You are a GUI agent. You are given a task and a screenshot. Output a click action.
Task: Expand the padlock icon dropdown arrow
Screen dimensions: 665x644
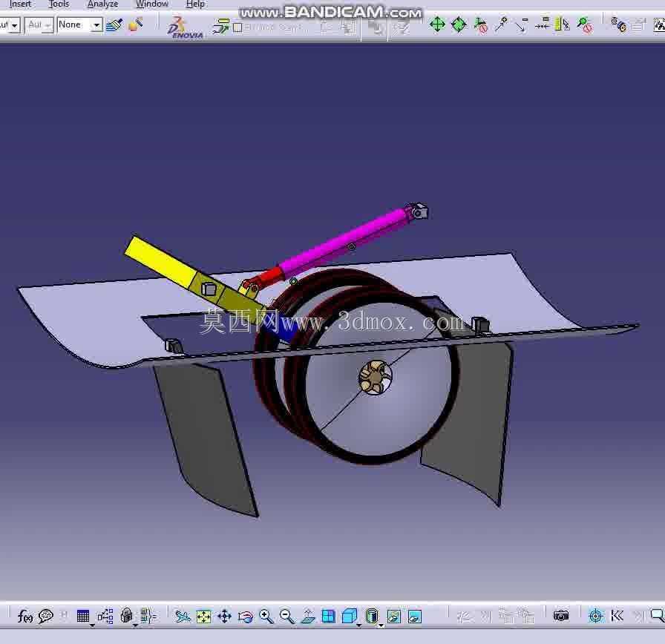pos(135,625)
